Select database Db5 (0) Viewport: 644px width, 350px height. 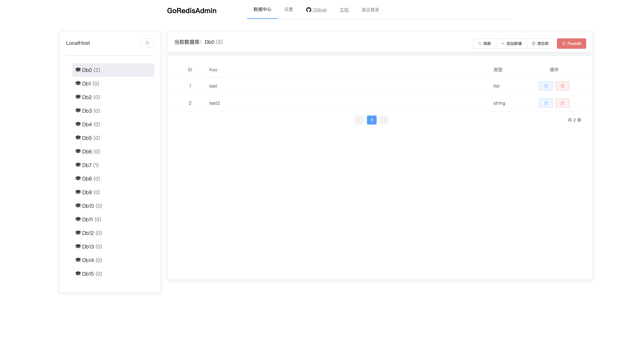pyautogui.click(x=113, y=138)
